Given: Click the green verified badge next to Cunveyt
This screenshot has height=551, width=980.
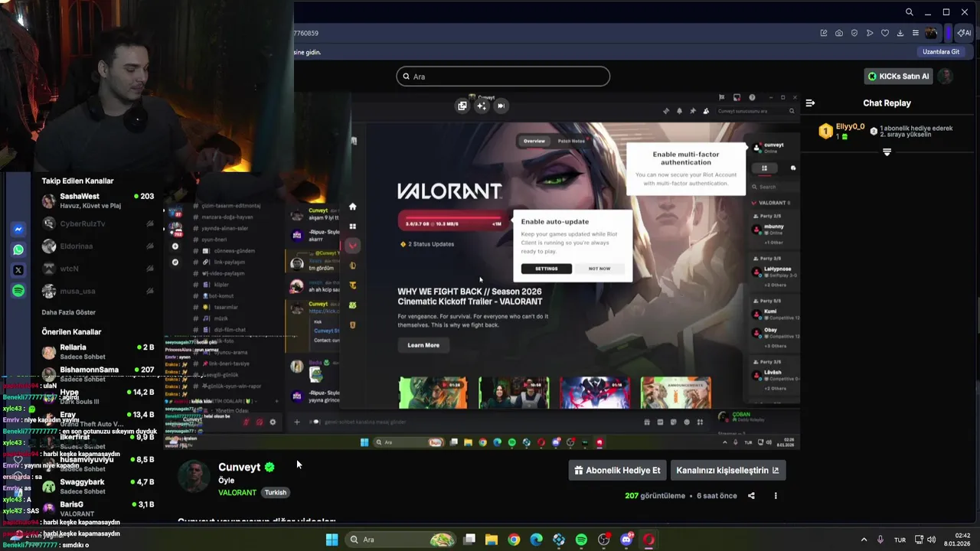Looking at the screenshot, I should (269, 467).
